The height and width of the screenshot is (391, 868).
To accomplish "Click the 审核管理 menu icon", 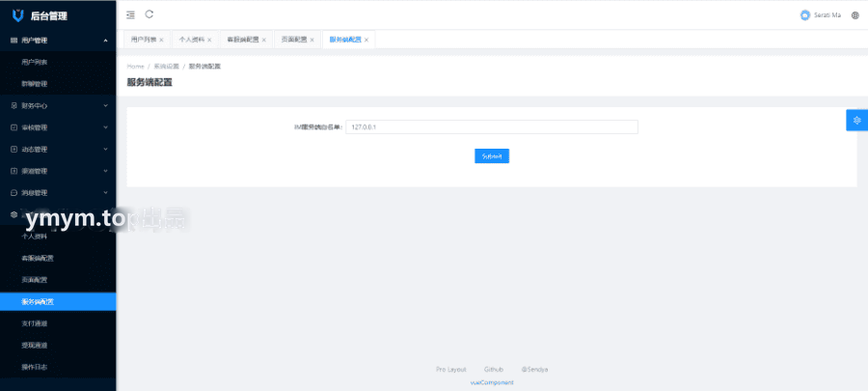I will 14,127.
